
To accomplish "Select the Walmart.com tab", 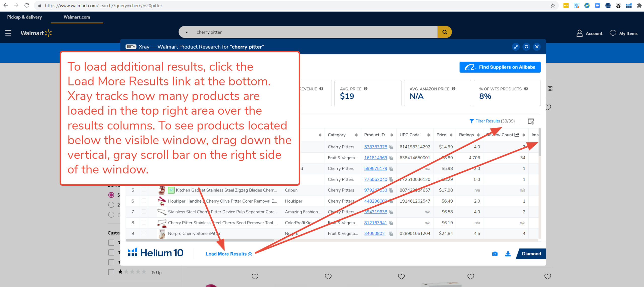I will pos(77,17).
